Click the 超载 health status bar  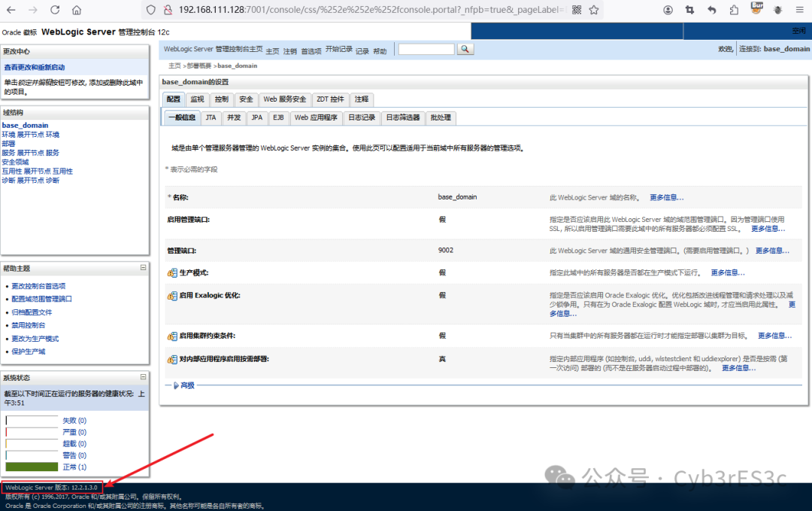click(32, 443)
